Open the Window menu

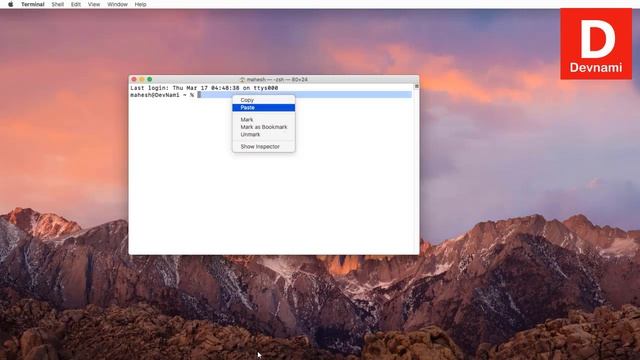point(117,4)
